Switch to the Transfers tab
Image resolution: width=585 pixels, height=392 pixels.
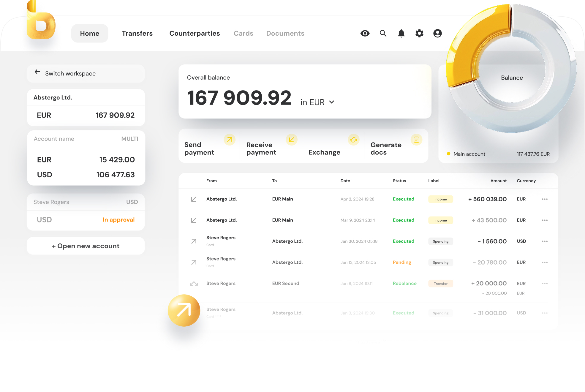[x=137, y=33]
